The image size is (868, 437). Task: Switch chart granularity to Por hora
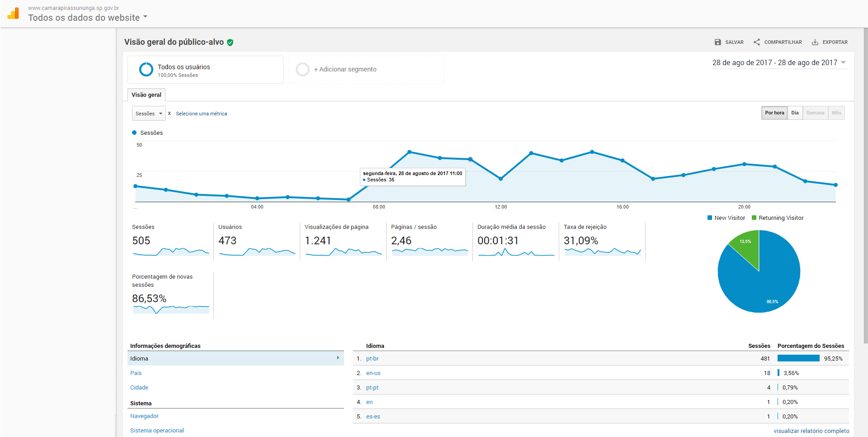tap(774, 113)
